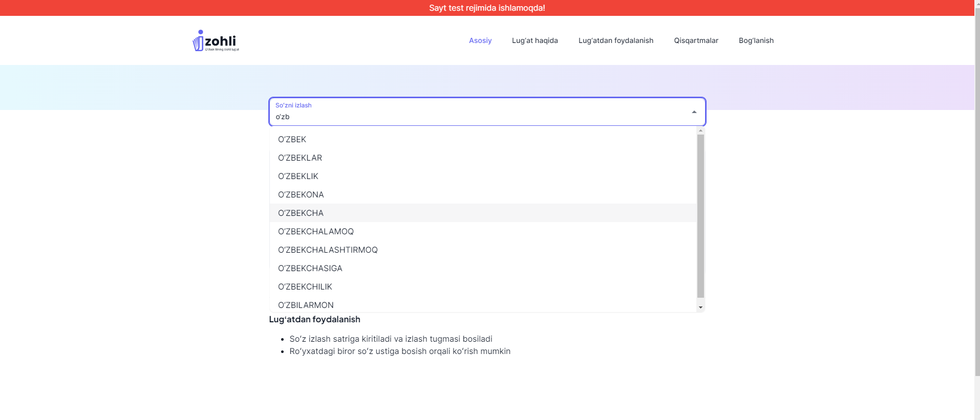Open Lug'atdan foydalanish navigation link

[x=615, y=40]
